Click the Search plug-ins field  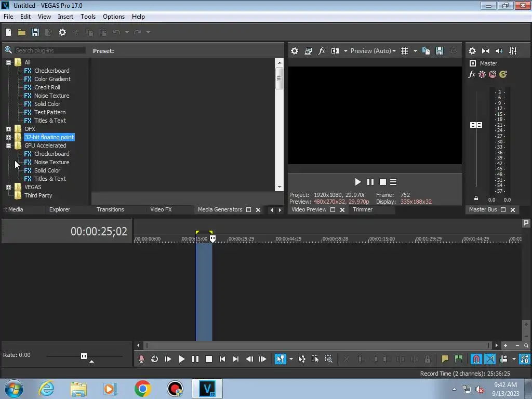click(x=50, y=50)
